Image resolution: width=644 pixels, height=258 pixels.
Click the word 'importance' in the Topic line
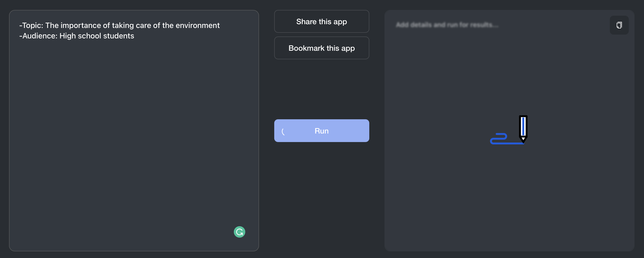[x=81, y=25]
